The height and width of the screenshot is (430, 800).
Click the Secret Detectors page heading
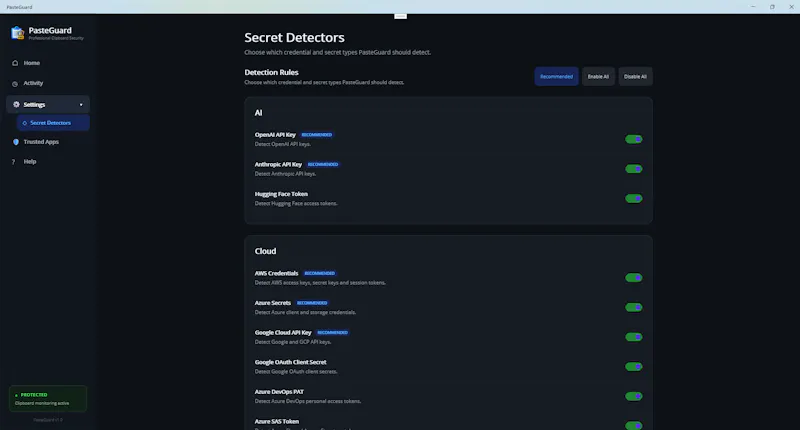click(x=294, y=38)
